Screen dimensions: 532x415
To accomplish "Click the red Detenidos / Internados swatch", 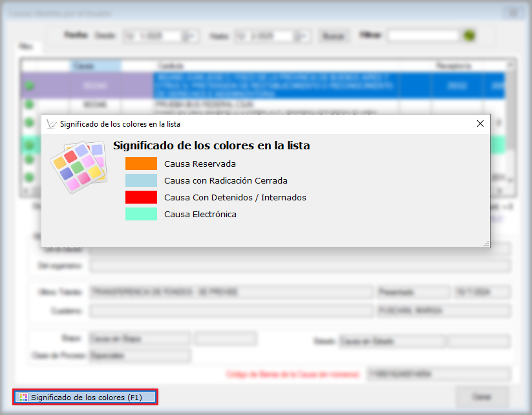I will click(x=141, y=197).
